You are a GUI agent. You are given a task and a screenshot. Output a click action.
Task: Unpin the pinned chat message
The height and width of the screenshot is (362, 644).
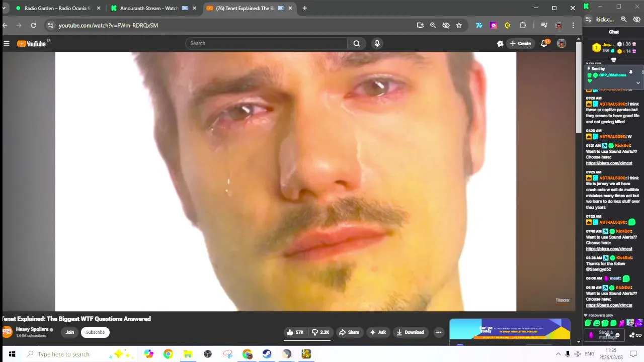coord(630,72)
